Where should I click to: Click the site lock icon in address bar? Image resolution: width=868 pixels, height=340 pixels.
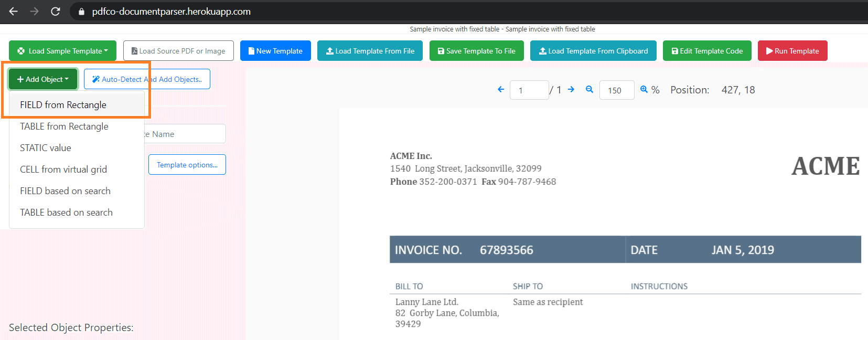[81, 12]
